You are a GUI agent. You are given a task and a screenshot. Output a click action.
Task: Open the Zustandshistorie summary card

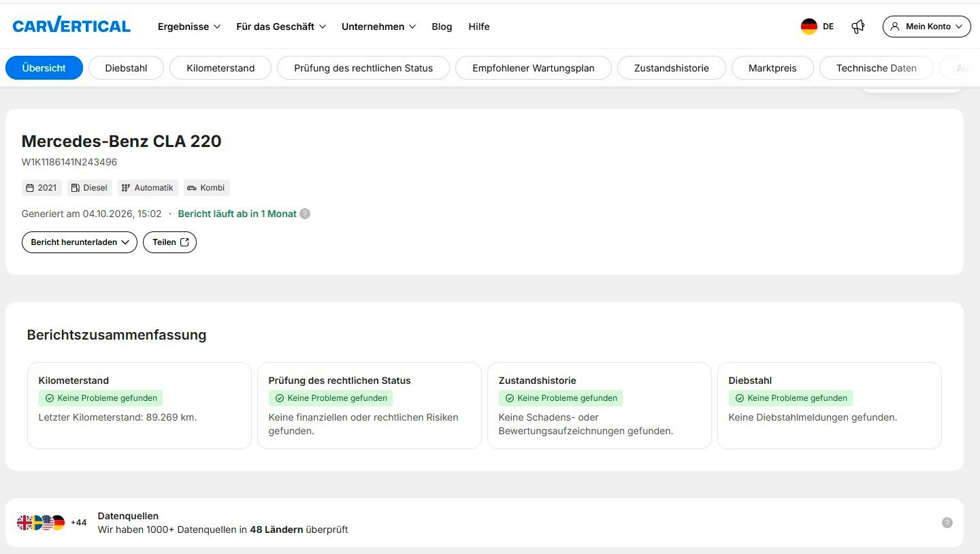600,406
